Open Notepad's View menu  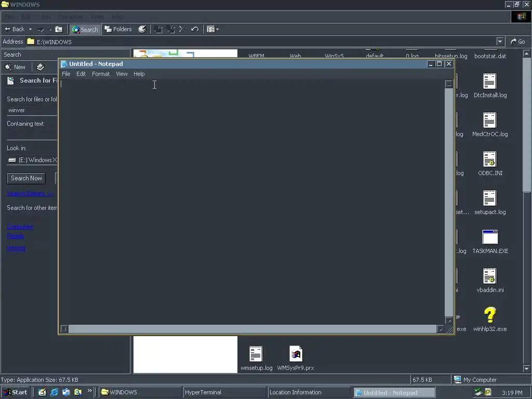click(122, 74)
